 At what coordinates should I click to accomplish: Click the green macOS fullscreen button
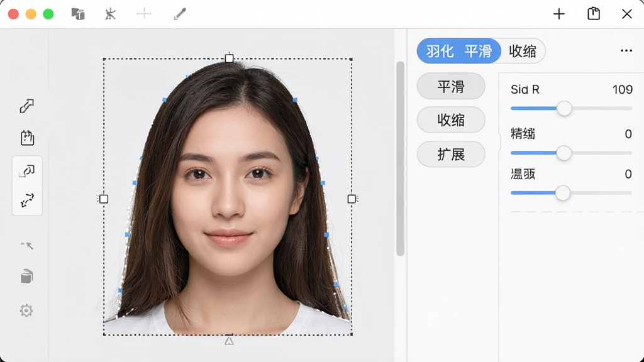[x=48, y=14]
